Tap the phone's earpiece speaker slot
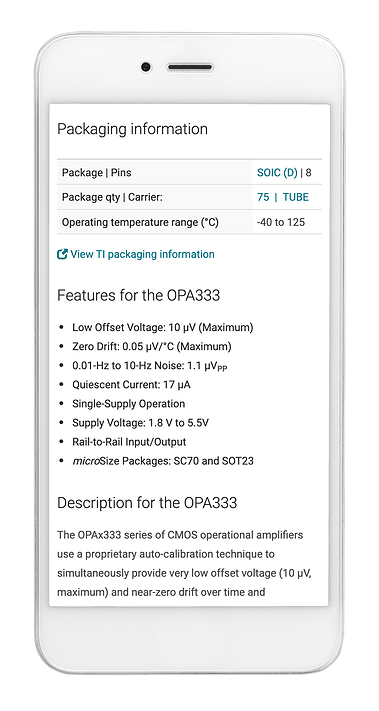This screenshot has height=711, width=379. click(190, 68)
